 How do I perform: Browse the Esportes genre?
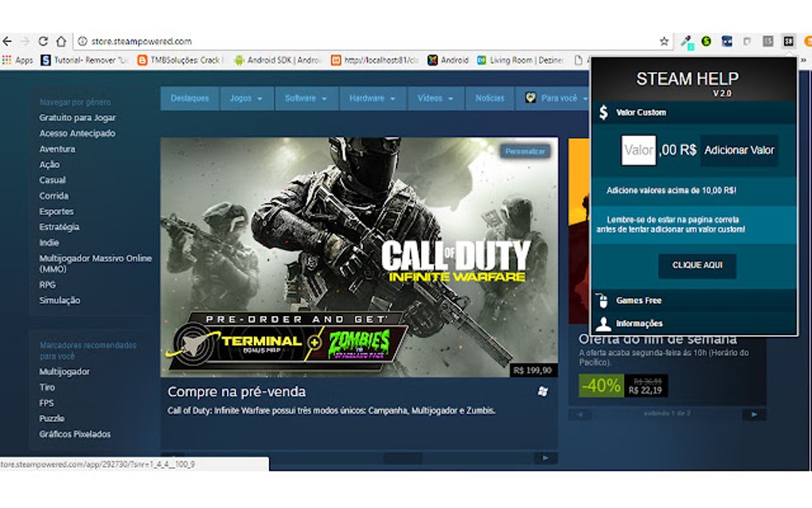[x=57, y=211]
